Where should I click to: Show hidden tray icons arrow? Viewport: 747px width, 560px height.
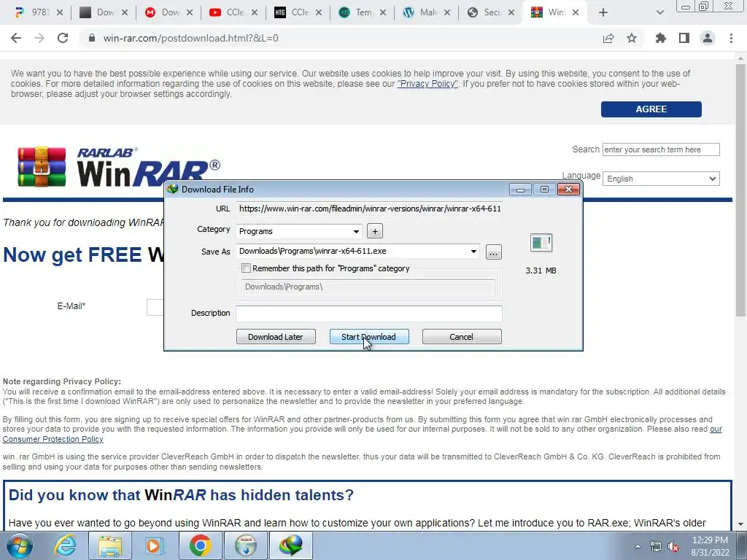tap(638, 546)
